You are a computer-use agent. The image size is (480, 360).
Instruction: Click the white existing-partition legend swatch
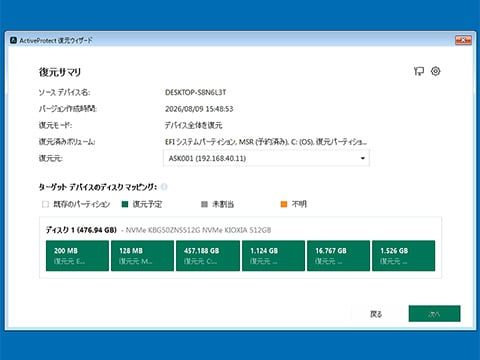[46, 204]
